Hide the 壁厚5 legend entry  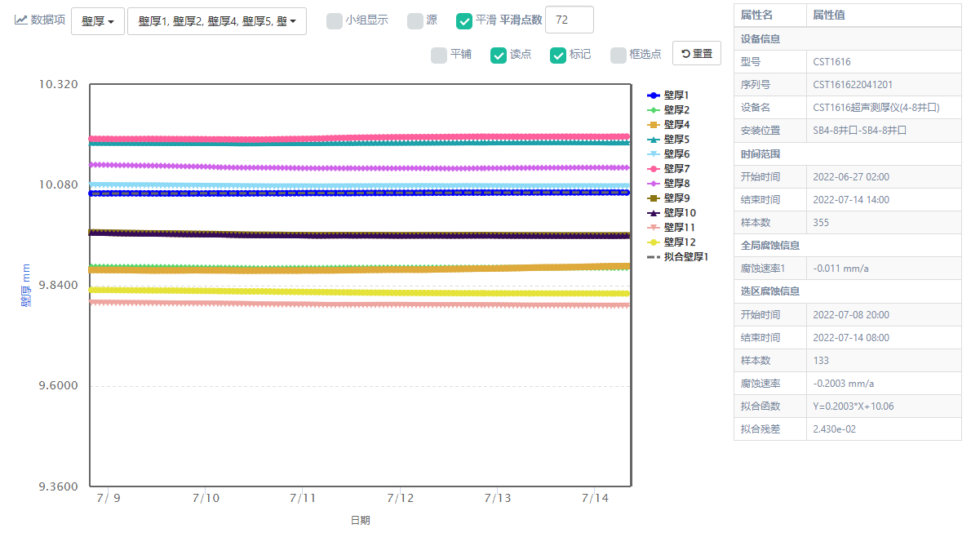[668, 140]
